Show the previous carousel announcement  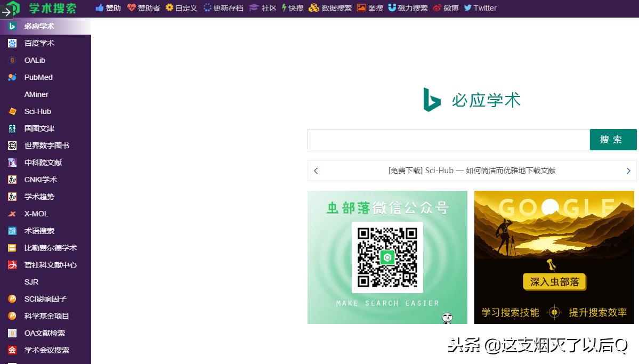click(316, 171)
